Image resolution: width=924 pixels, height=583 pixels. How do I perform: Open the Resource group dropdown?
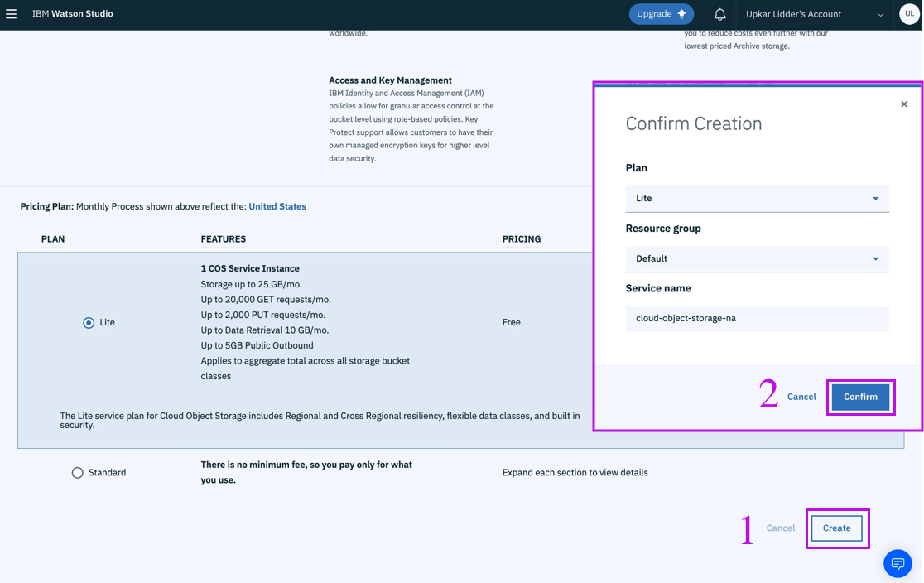coord(758,258)
